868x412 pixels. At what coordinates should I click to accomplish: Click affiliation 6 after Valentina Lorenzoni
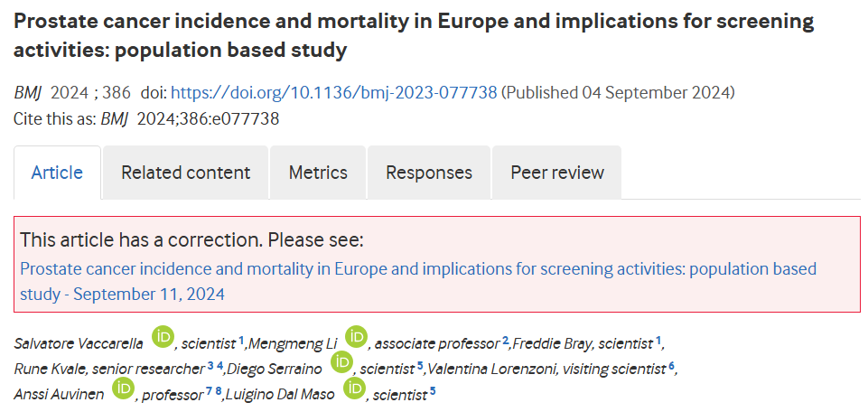click(671, 365)
